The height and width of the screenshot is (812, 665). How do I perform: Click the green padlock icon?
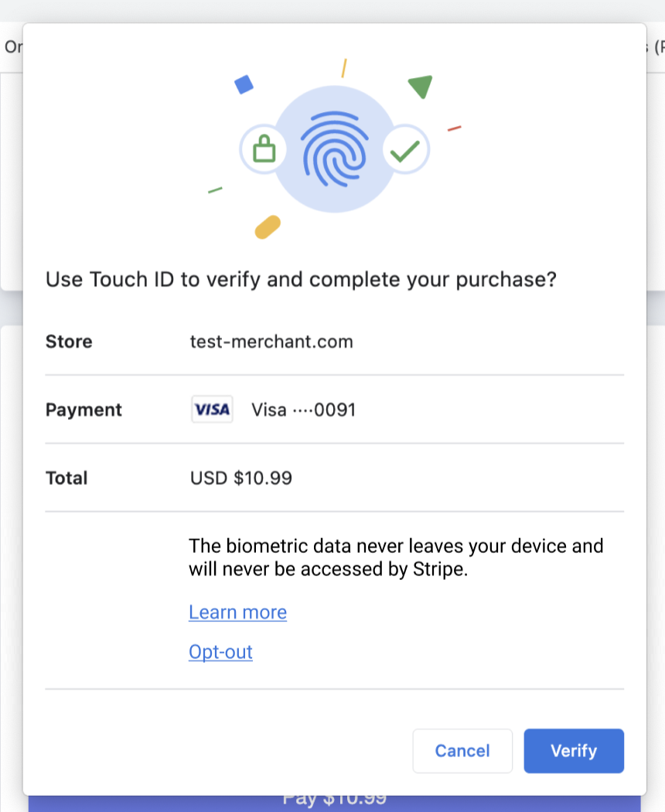[x=264, y=149]
